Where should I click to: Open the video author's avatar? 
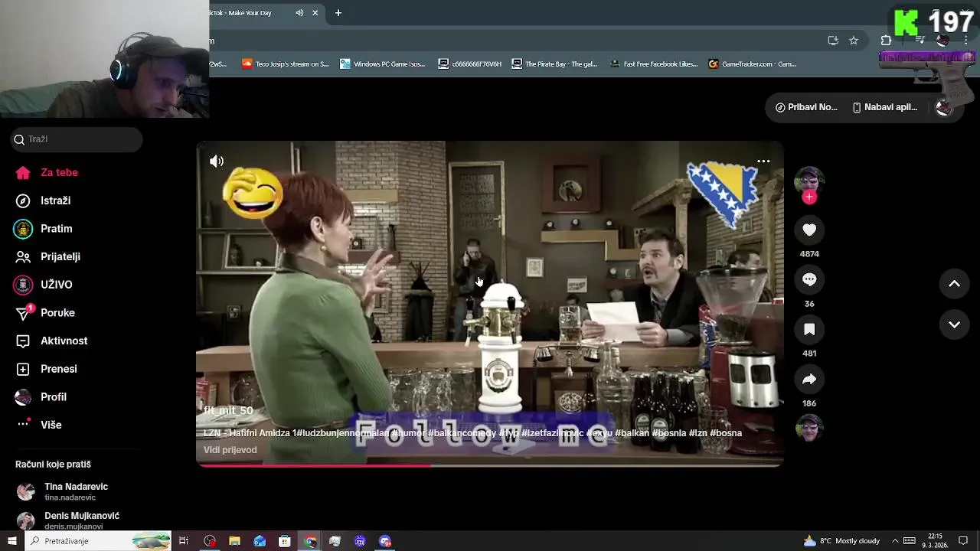(809, 181)
